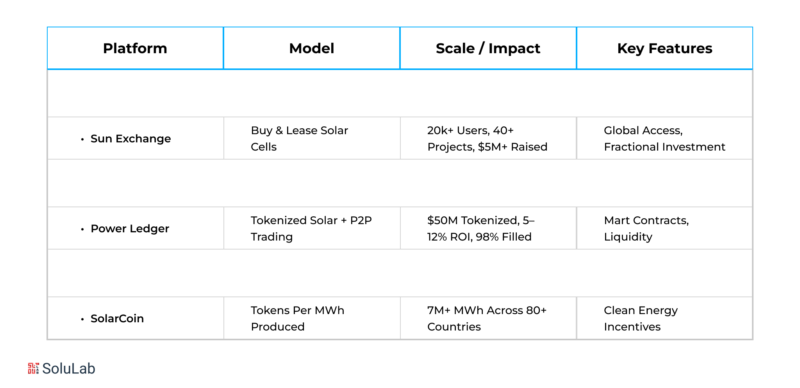Select the Platform column header
Viewport: 800px width, 388px height.
pos(135,48)
